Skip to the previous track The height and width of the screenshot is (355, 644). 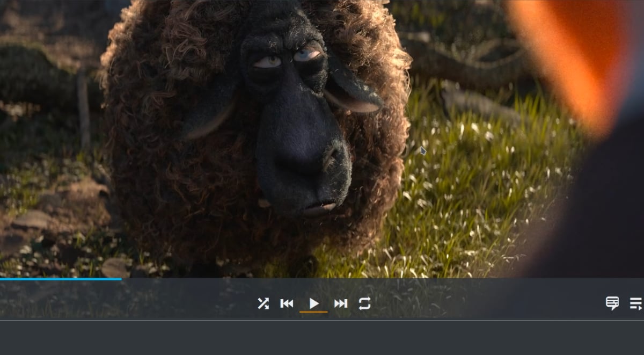(x=287, y=304)
